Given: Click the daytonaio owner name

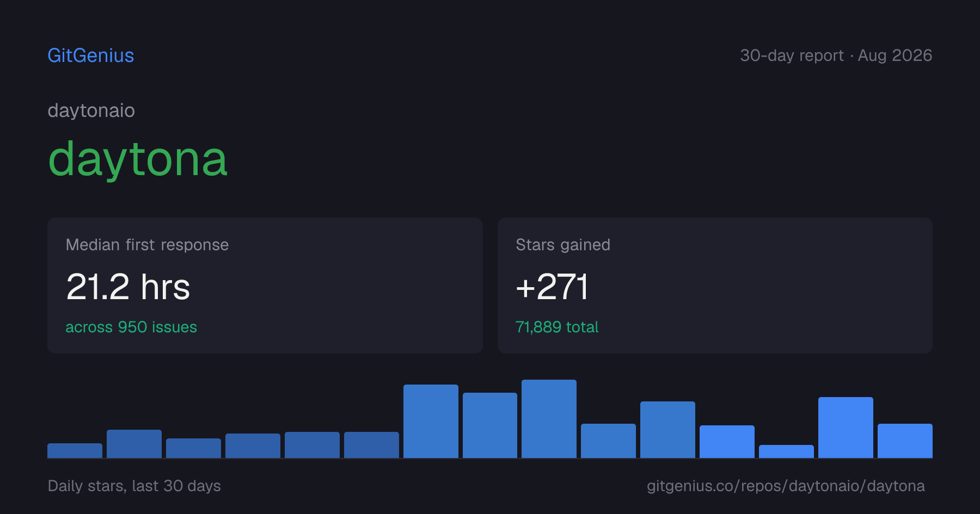Looking at the screenshot, I should [91, 110].
